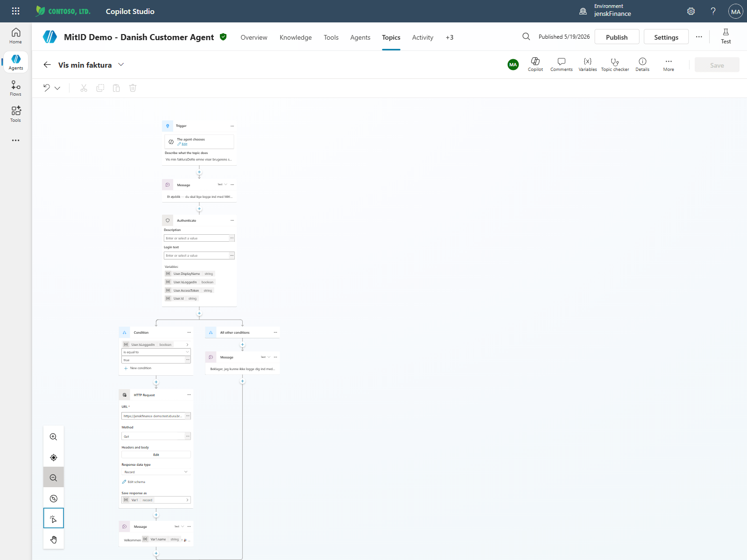This screenshot has width=747, height=560.
Task: Click the Paste clipboard icon
Action: [116, 88]
